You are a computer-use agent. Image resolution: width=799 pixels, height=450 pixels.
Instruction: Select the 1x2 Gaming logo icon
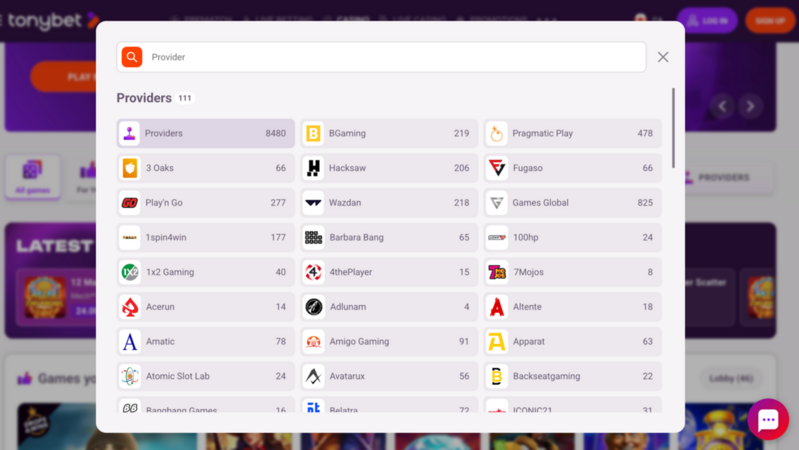point(130,272)
